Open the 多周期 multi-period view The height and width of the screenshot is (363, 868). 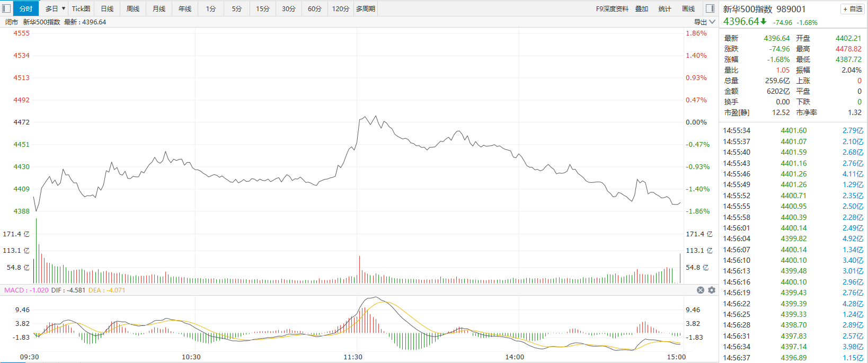pyautogui.click(x=366, y=8)
